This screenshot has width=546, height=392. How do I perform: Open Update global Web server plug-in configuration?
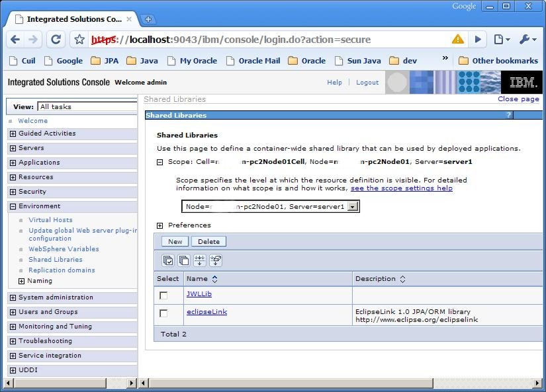point(83,235)
